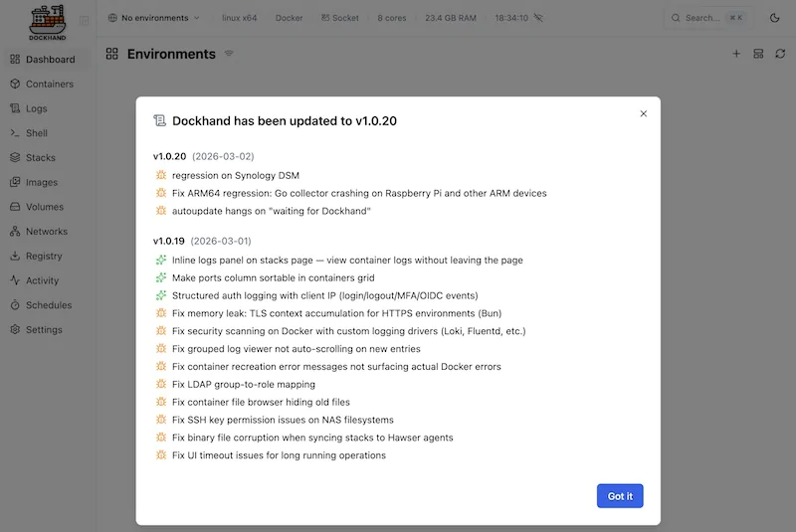The width and height of the screenshot is (796, 532).
Task: Click the Dockhand ship logo
Action: pos(47,22)
